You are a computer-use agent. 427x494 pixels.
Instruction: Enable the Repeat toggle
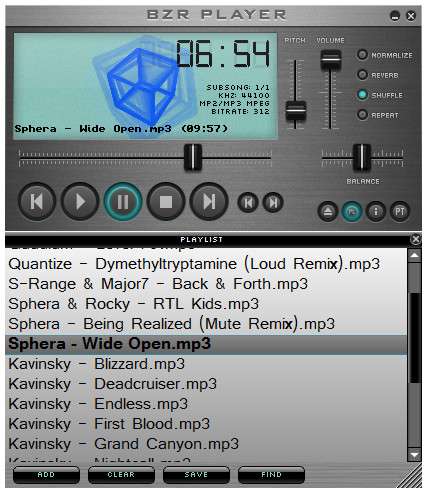tap(362, 115)
